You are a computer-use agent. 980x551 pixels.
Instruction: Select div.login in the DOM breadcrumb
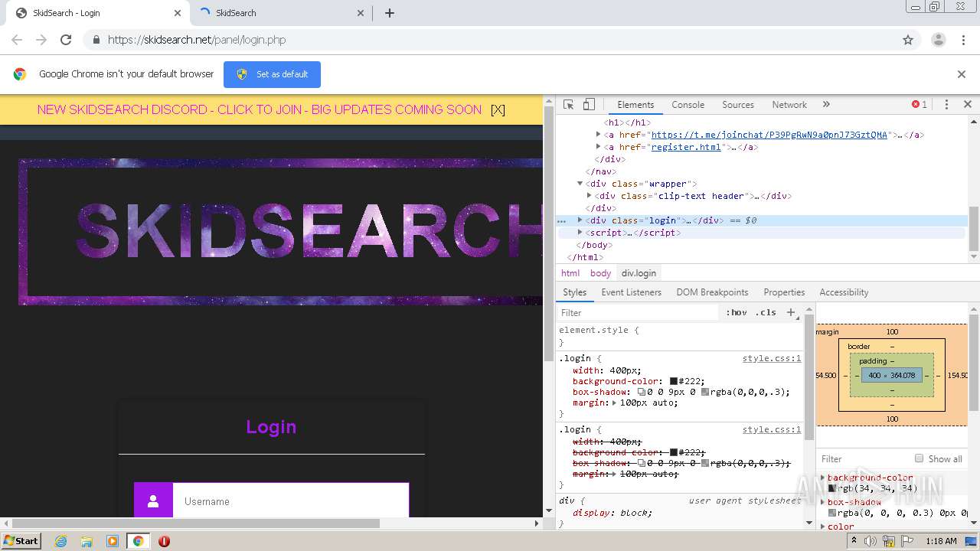(x=639, y=273)
